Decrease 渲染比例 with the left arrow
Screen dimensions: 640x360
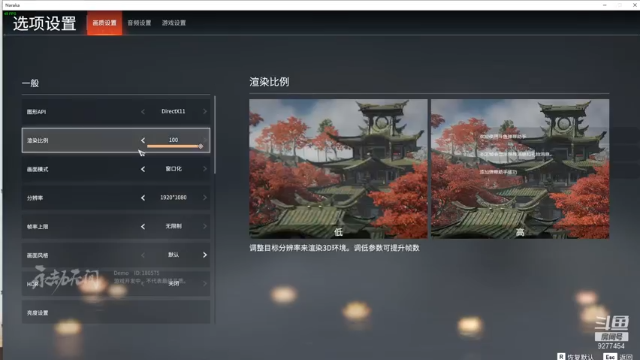tap(143, 140)
